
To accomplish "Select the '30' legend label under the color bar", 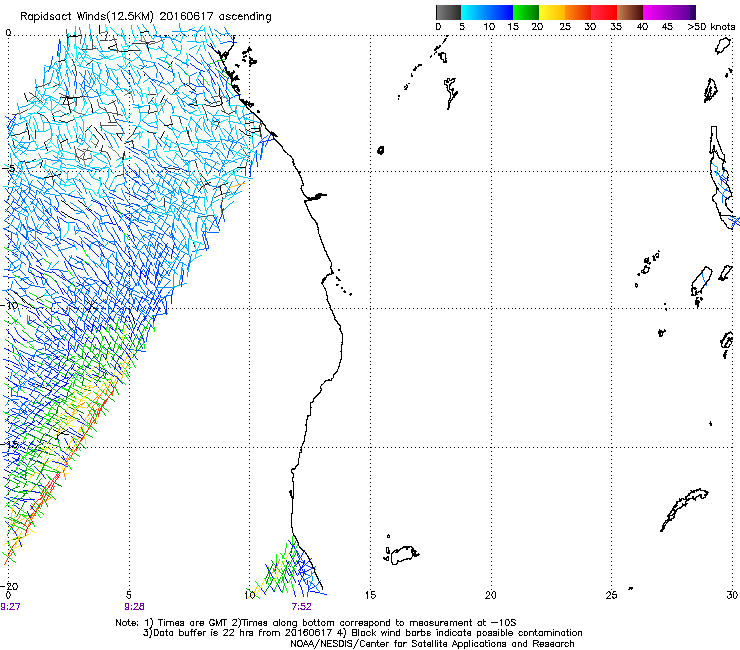I will 590,27.
